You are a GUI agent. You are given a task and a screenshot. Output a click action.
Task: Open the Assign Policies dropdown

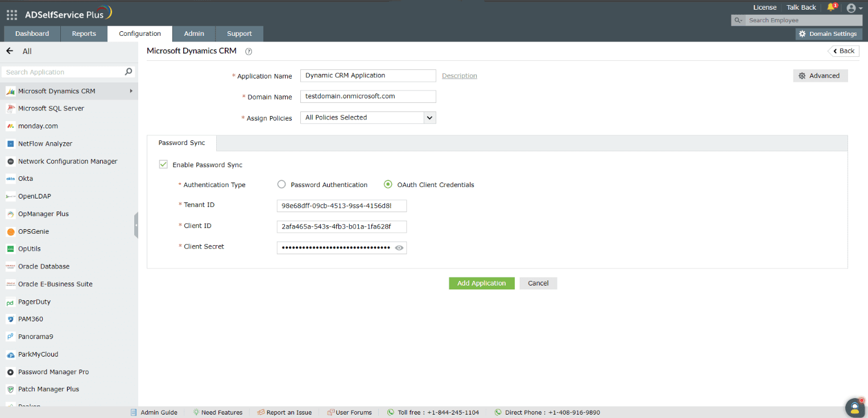point(430,118)
